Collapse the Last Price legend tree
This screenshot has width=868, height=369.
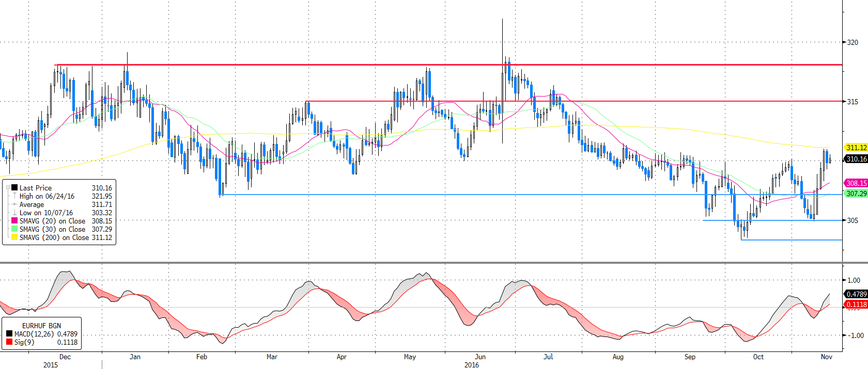(8, 188)
